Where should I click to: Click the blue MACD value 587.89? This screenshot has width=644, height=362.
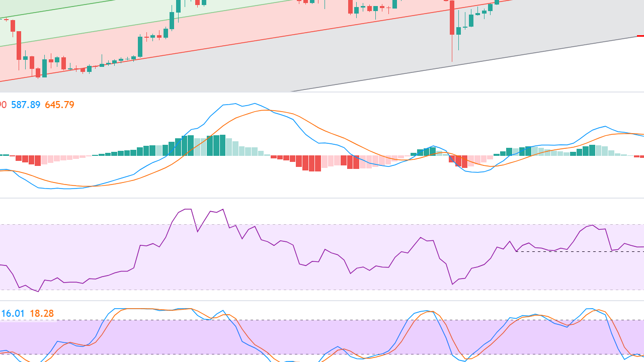(26, 105)
